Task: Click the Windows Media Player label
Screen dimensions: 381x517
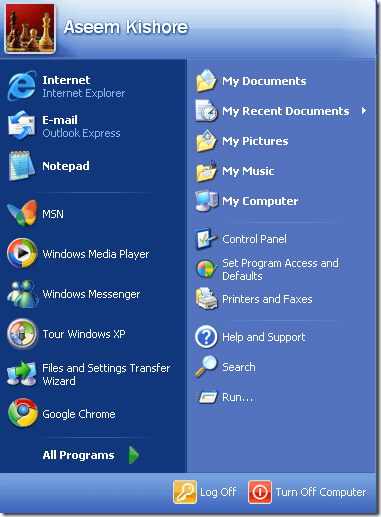Action: click(96, 254)
